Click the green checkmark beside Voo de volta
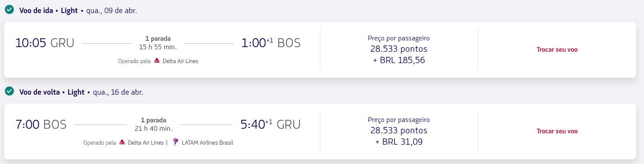 click(x=9, y=91)
